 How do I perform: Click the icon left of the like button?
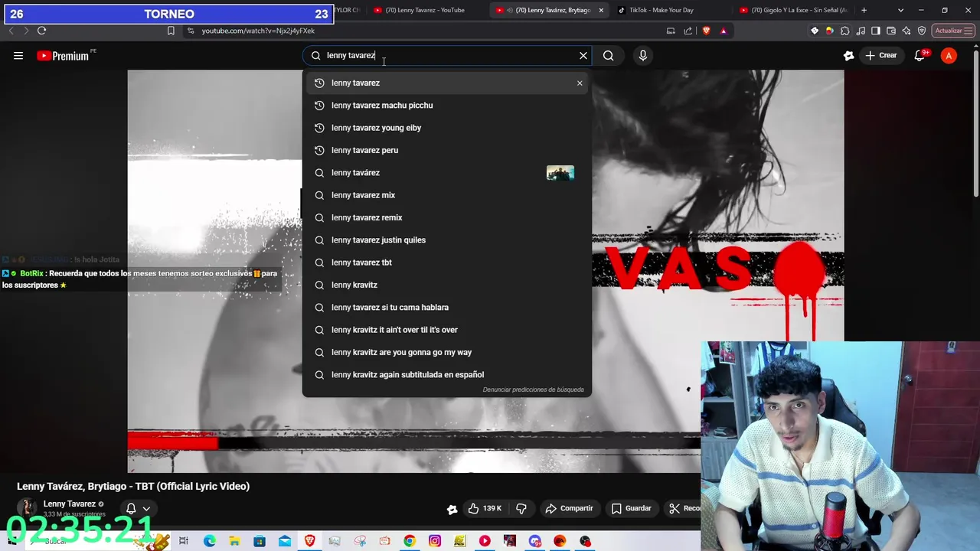click(452, 509)
